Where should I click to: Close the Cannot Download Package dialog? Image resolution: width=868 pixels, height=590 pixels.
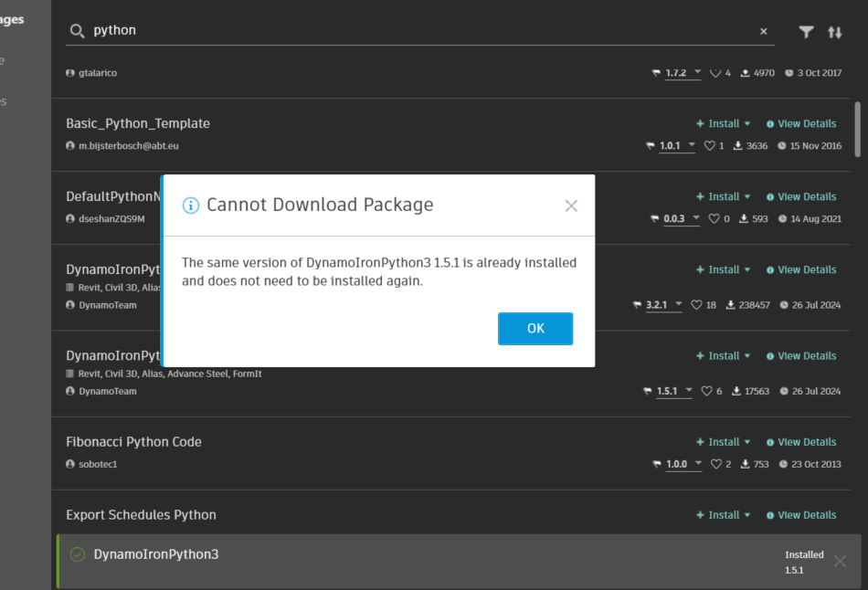click(x=571, y=205)
